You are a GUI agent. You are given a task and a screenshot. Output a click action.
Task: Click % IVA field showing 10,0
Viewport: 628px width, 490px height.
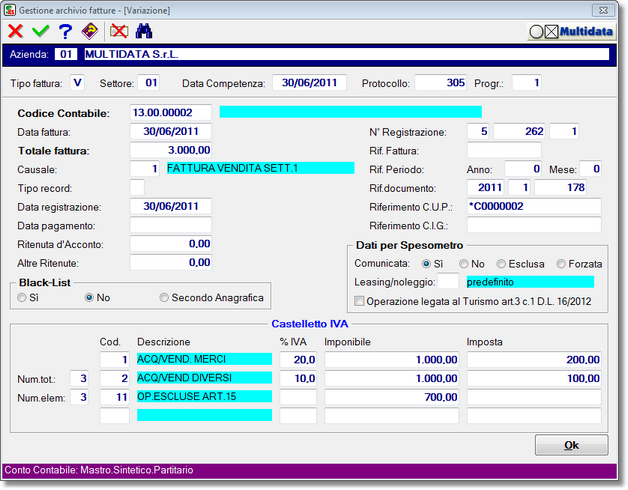pos(298,378)
